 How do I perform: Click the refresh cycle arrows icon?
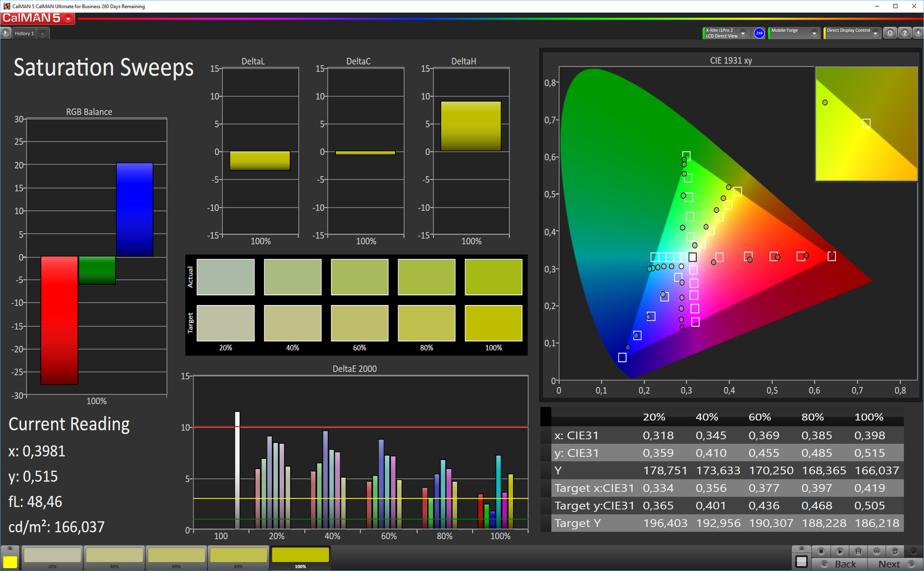(x=895, y=551)
